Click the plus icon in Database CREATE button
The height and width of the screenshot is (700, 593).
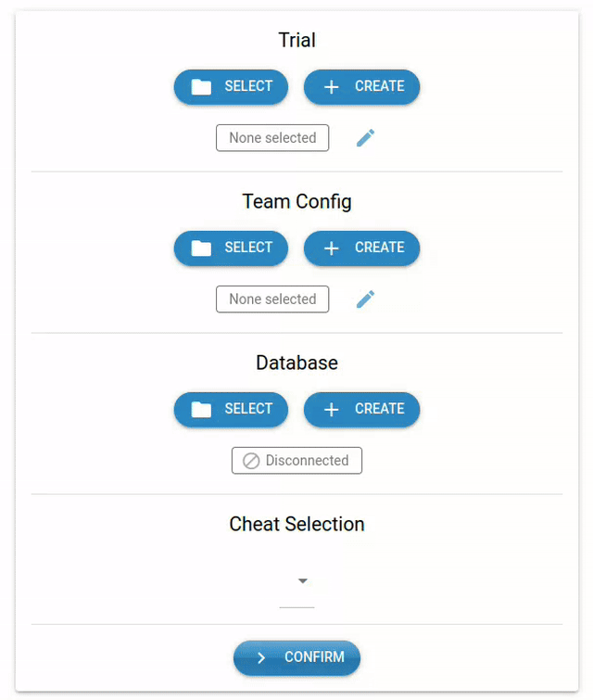pos(331,410)
